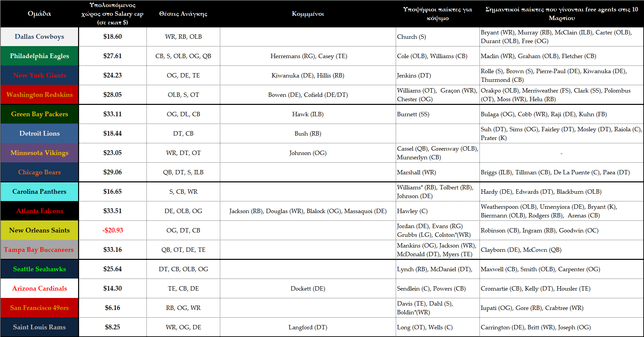Click the negative -$20.93 cap value
644x337 pixels.
[x=112, y=230]
